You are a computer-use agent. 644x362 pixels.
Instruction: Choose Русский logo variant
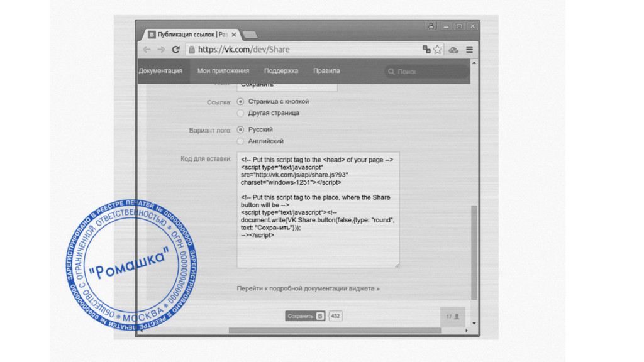coord(240,129)
